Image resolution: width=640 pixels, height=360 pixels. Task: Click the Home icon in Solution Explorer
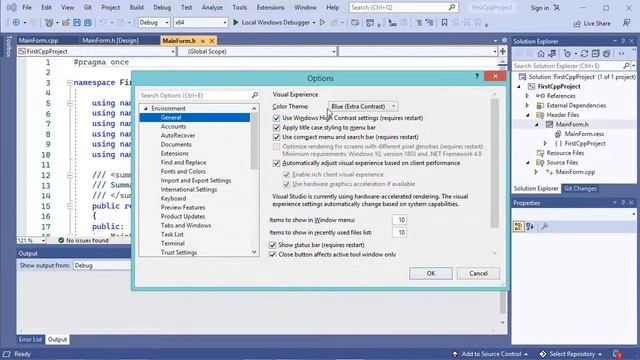pos(541,54)
